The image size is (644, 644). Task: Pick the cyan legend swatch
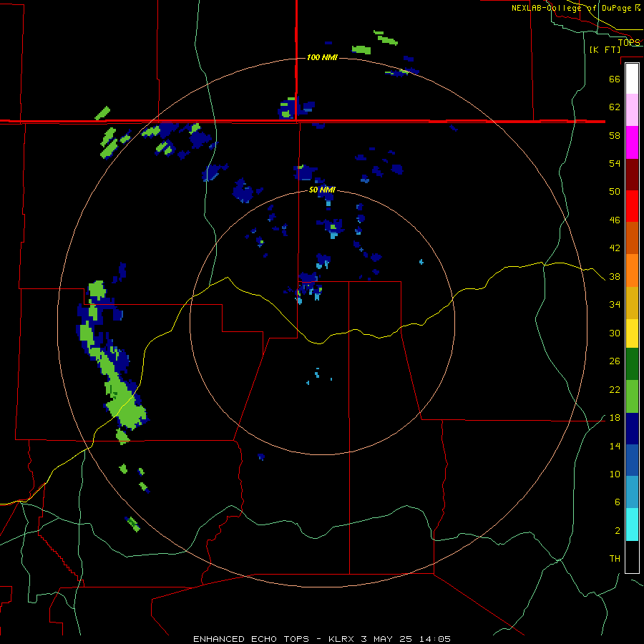(x=632, y=525)
